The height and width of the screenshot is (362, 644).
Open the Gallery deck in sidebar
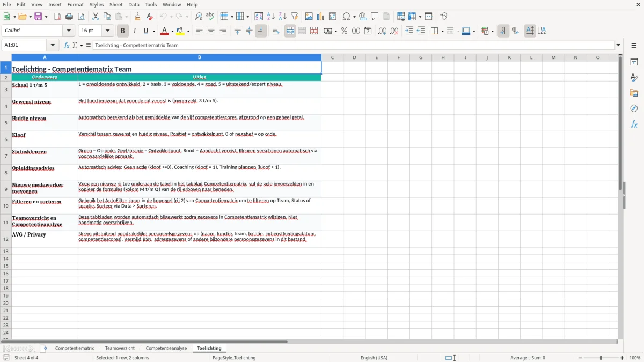[x=634, y=93]
